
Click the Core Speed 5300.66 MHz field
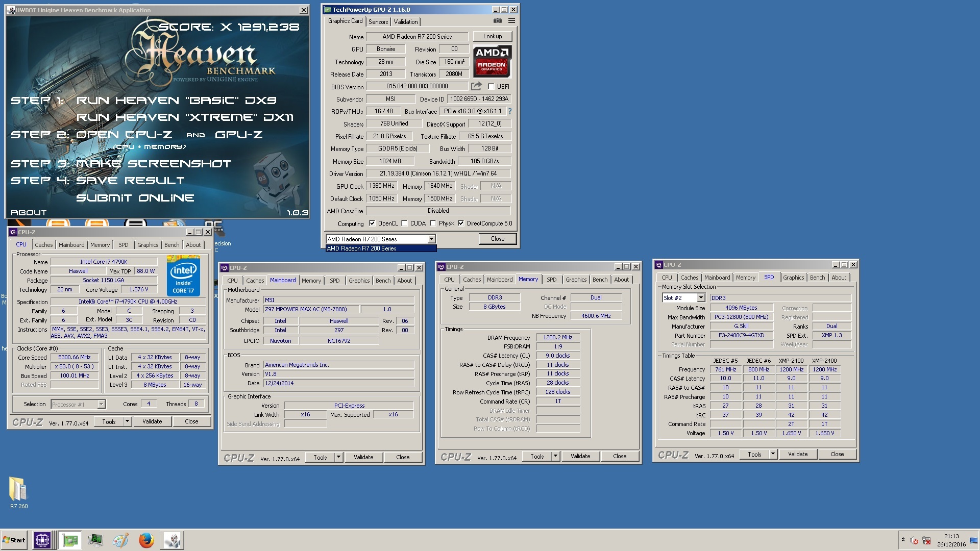(x=75, y=358)
